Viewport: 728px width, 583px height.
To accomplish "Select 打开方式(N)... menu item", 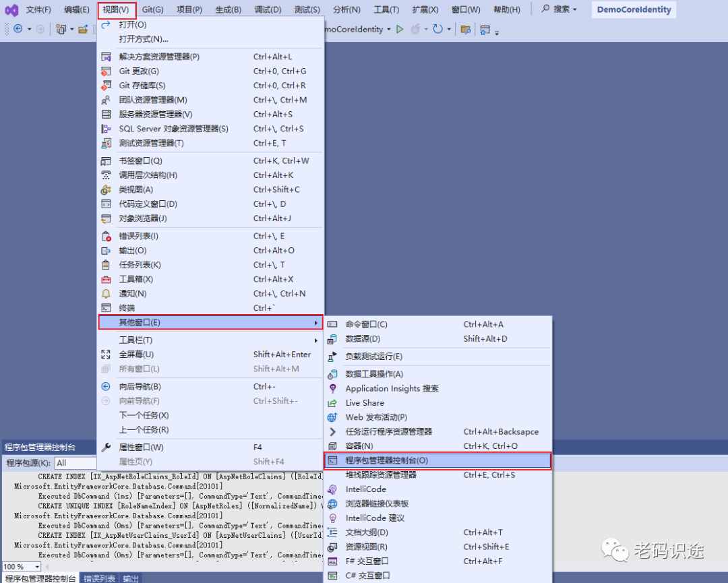I will tap(210, 39).
